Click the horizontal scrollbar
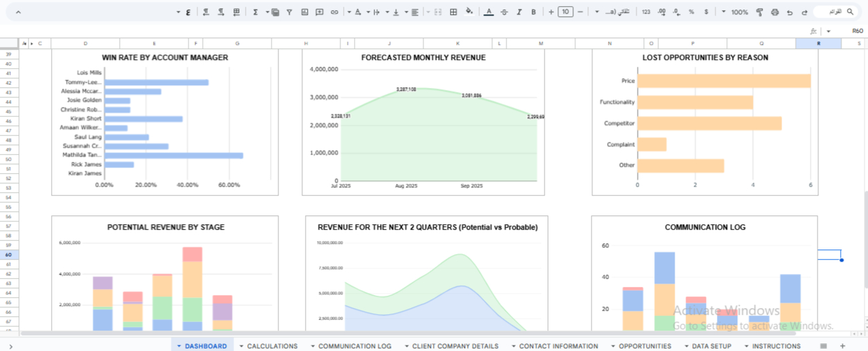The width and height of the screenshot is (868, 351). pyautogui.click(x=407, y=333)
